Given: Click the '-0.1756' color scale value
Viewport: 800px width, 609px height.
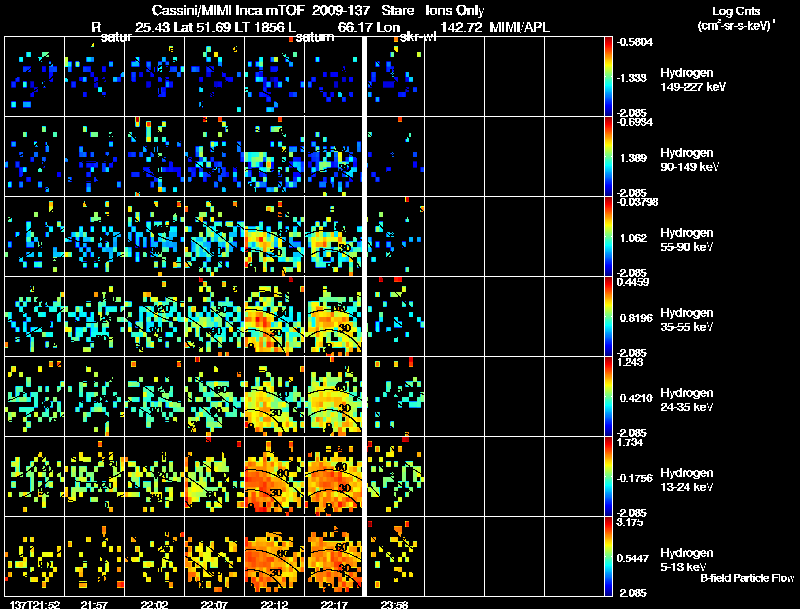Looking at the screenshot, I should (x=635, y=478).
